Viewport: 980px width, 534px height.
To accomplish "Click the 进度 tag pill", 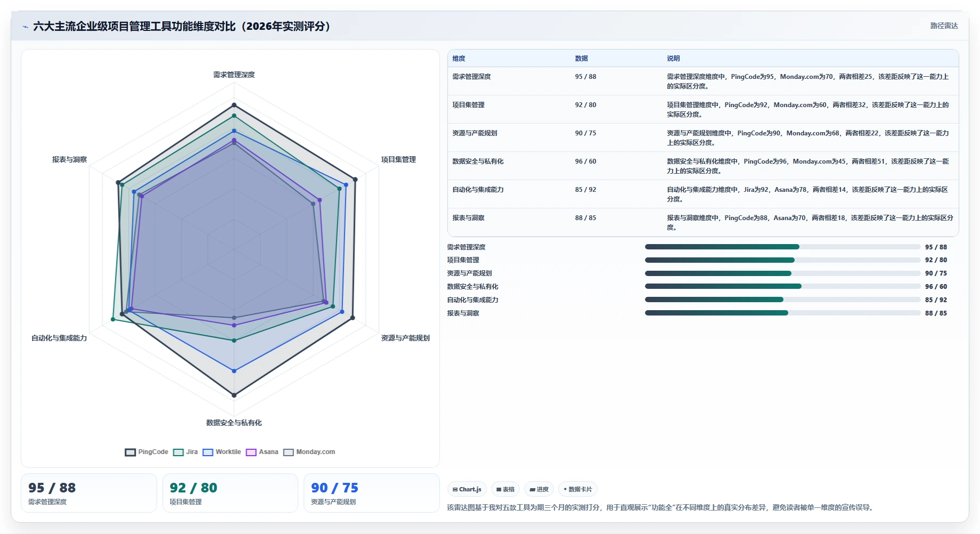I will point(539,489).
